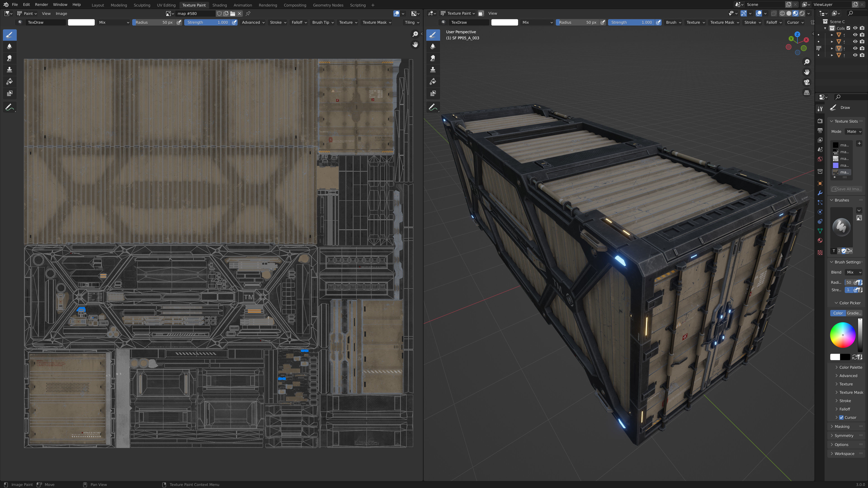This screenshot has width=868, height=488.
Task: Select the Draw brush in the image editor toolbar
Action: point(9,35)
